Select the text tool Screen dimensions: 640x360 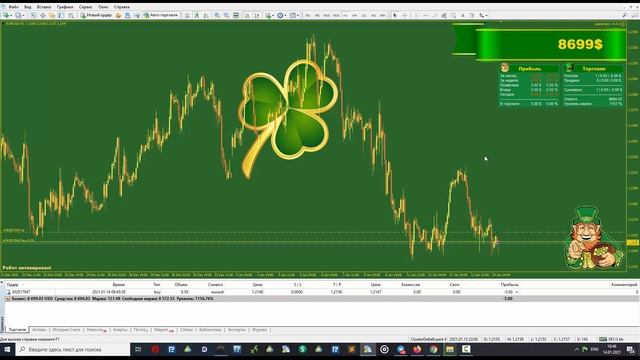463,15
